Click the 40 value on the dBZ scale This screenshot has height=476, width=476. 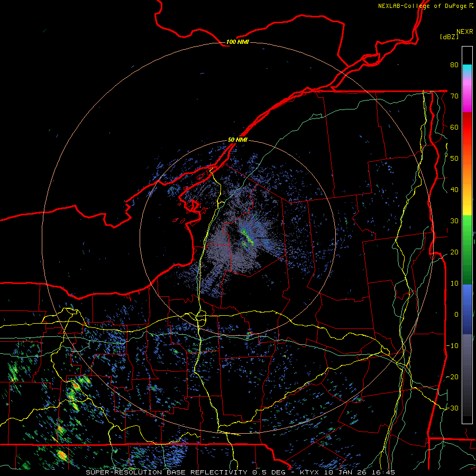click(454, 190)
